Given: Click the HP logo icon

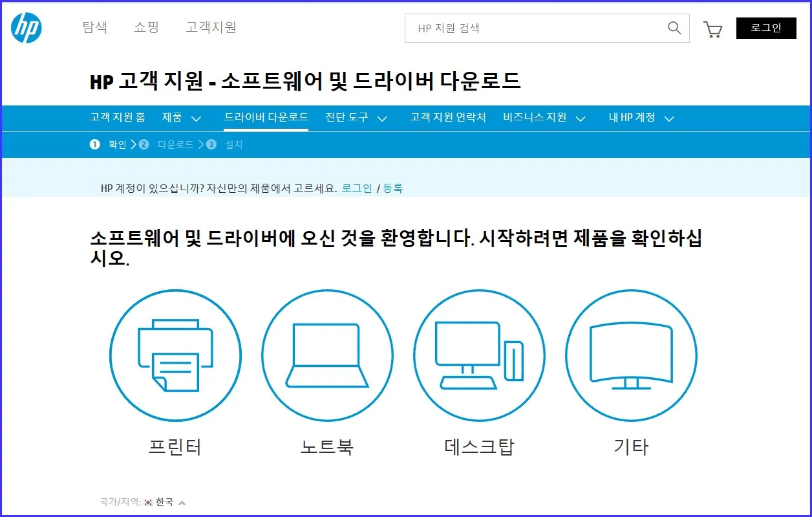Looking at the screenshot, I should pyautogui.click(x=27, y=28).
